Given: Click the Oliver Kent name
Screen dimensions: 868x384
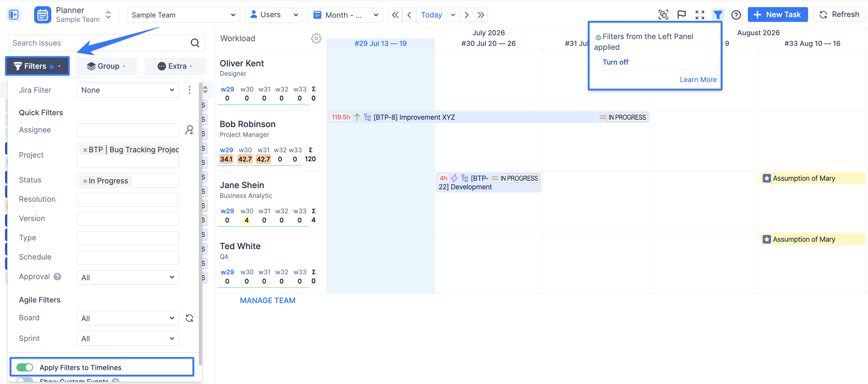Looking at the screenshot, I should point(241,63).
